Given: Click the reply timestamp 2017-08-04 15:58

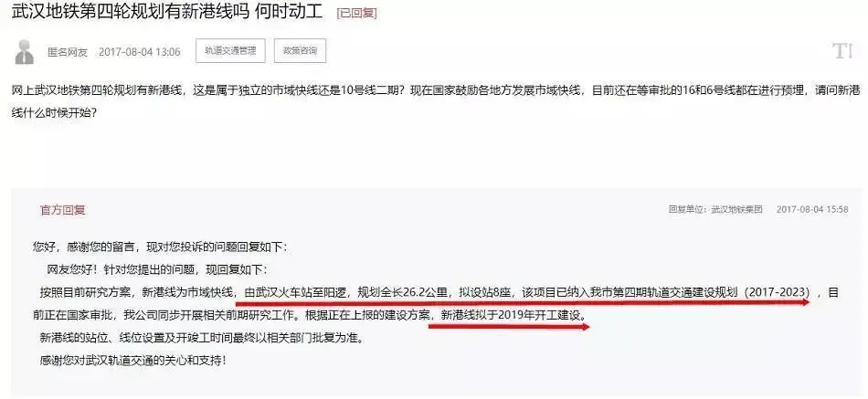Looking at the screenshot, I should point(812,210).
